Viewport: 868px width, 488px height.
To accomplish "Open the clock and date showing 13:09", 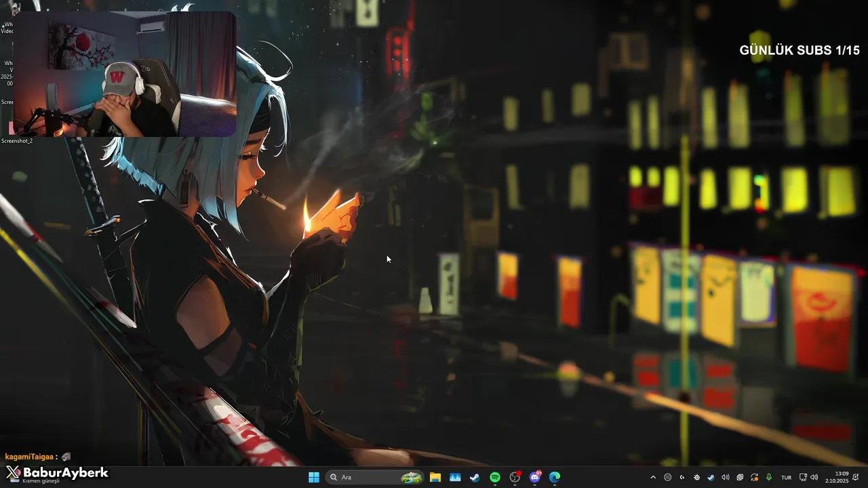I will [x=837, y=477].
